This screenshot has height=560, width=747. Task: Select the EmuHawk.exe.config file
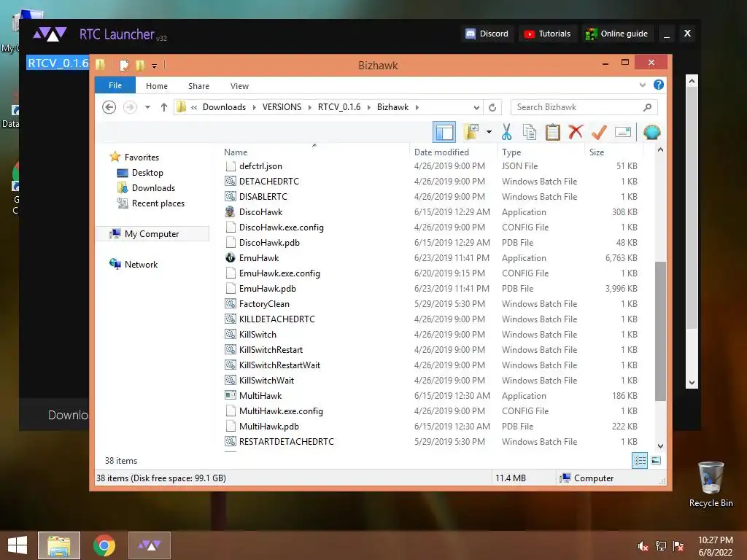click(x=431, y=273)
